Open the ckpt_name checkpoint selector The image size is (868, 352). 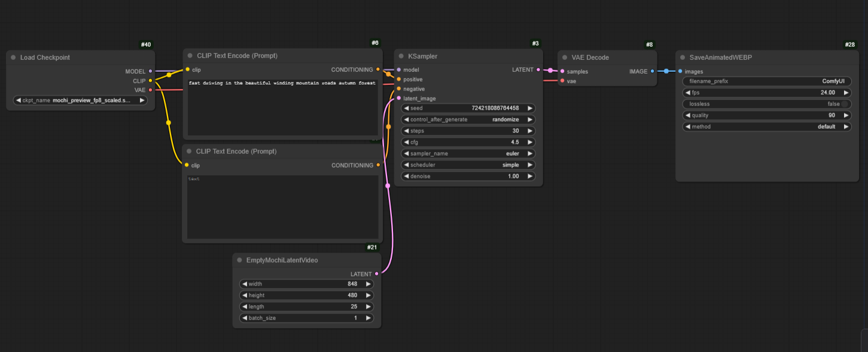80,100
